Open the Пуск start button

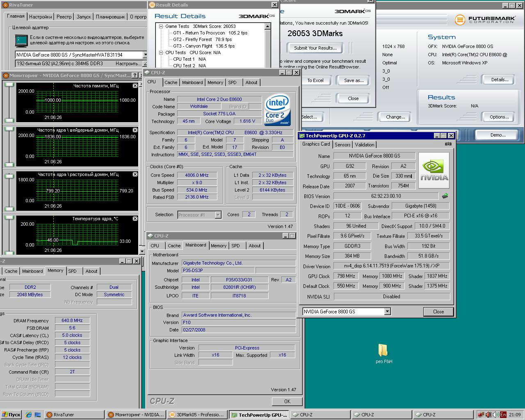(11, 415)
